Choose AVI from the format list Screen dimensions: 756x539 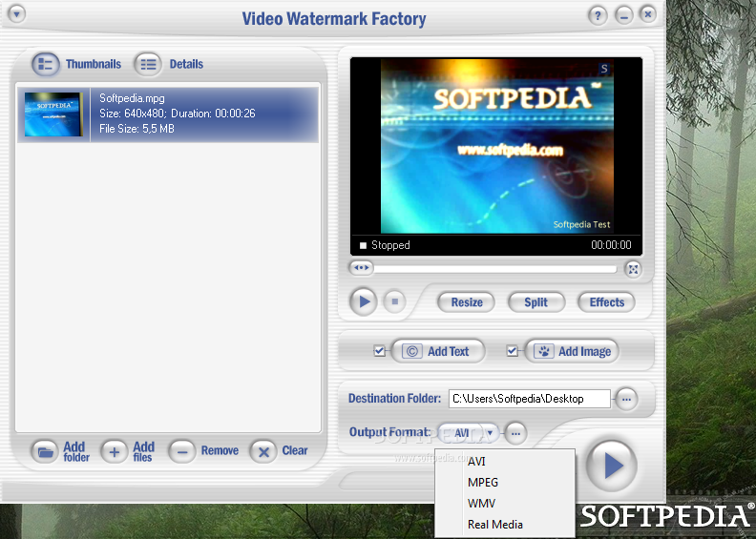[505, 462]
